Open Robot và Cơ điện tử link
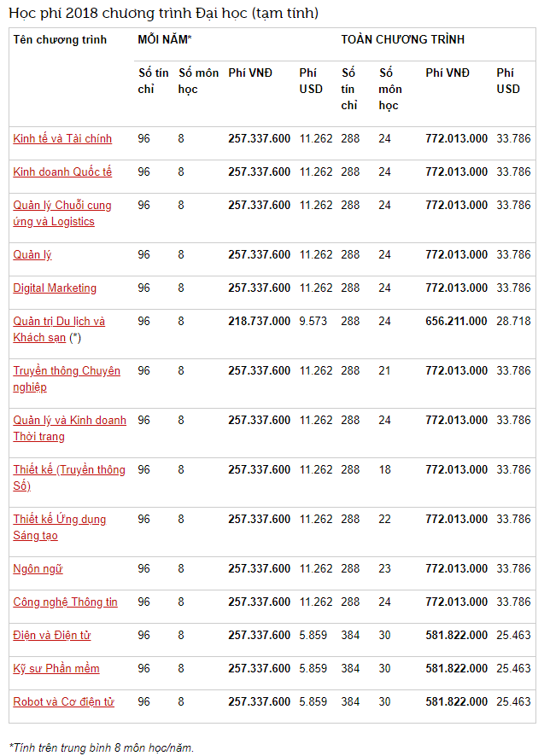 tap(63, 702)
